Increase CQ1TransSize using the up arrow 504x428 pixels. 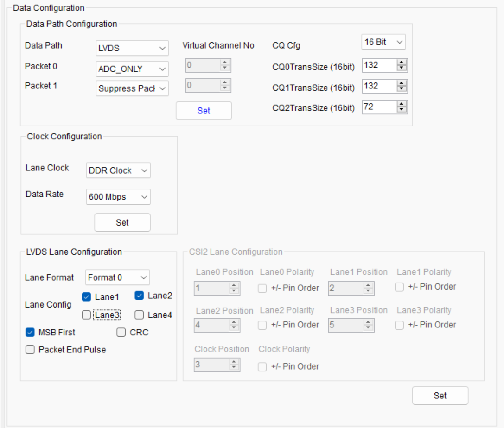click(x=402, y=83)
